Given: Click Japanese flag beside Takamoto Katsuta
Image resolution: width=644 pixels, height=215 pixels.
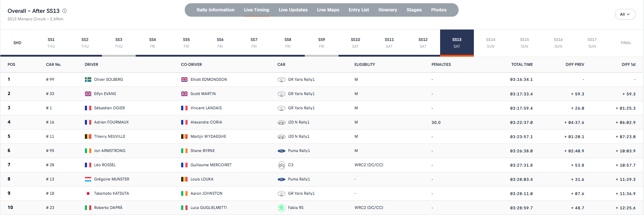Looking at the screenshot, I should click(x=88, y=194).
